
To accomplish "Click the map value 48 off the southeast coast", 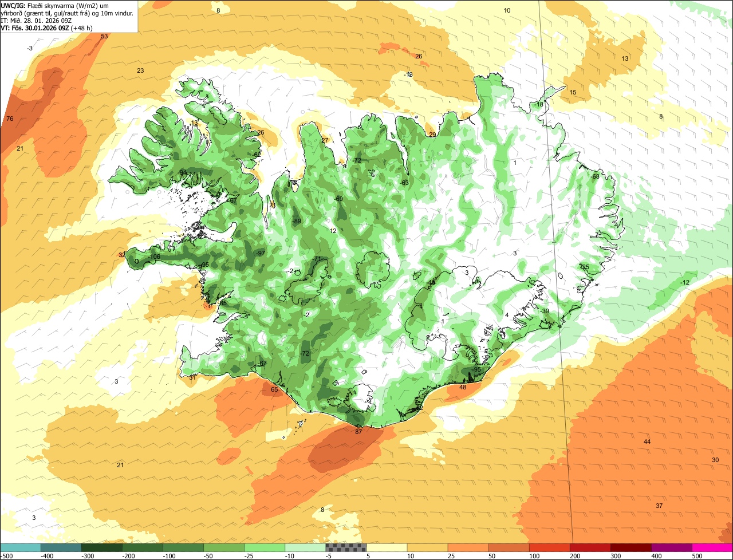I will tap(463, 388).
